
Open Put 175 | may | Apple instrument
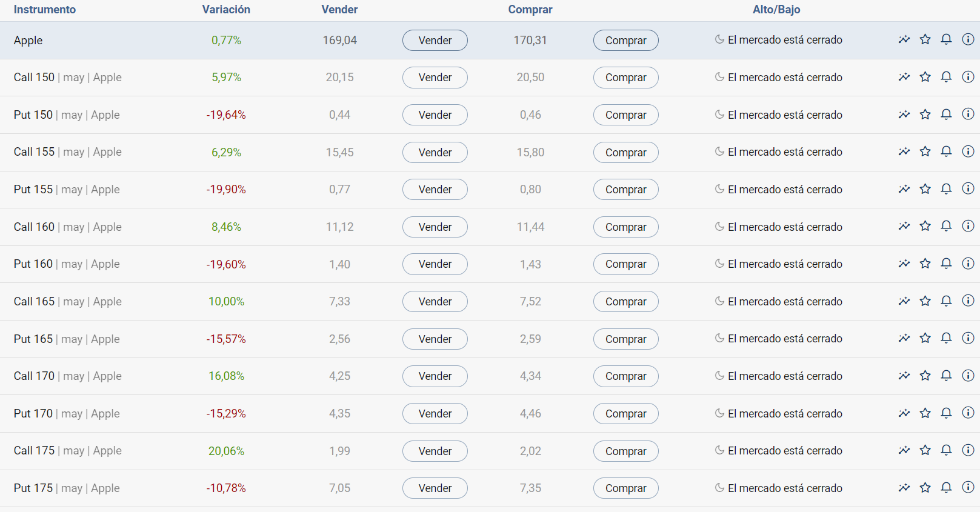[x=67, y=488]
